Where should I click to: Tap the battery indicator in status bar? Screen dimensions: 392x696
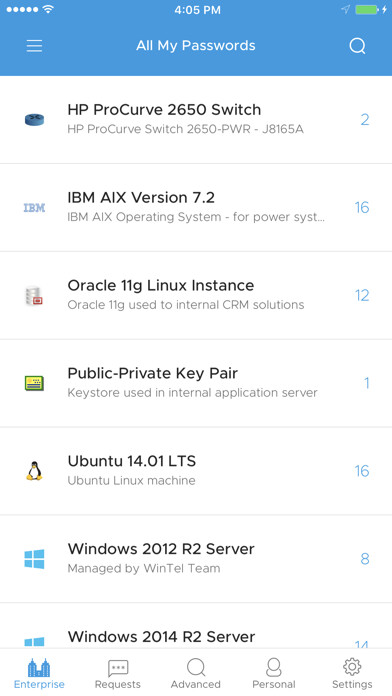(368, 10)
